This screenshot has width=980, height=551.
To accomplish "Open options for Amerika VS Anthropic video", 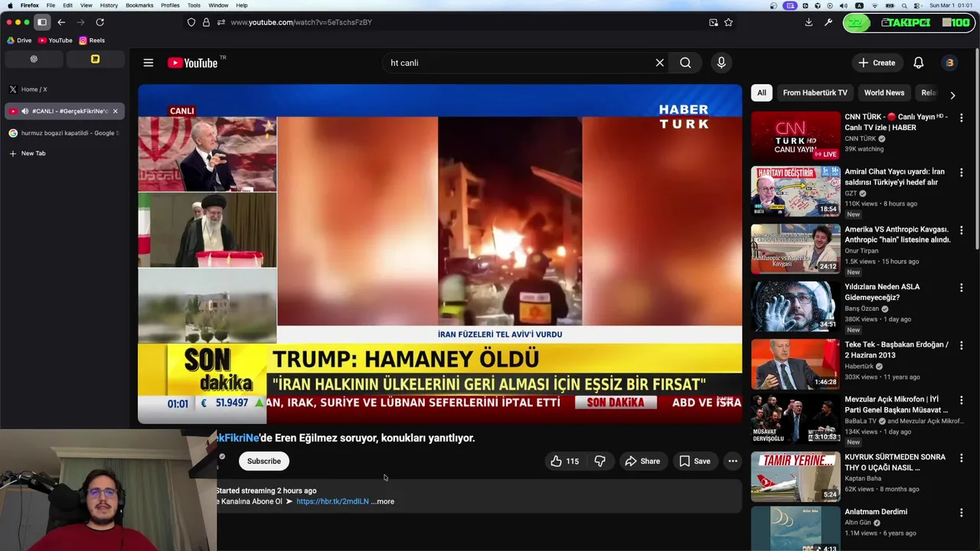I will pyautogui.click(x=961, y=230).
